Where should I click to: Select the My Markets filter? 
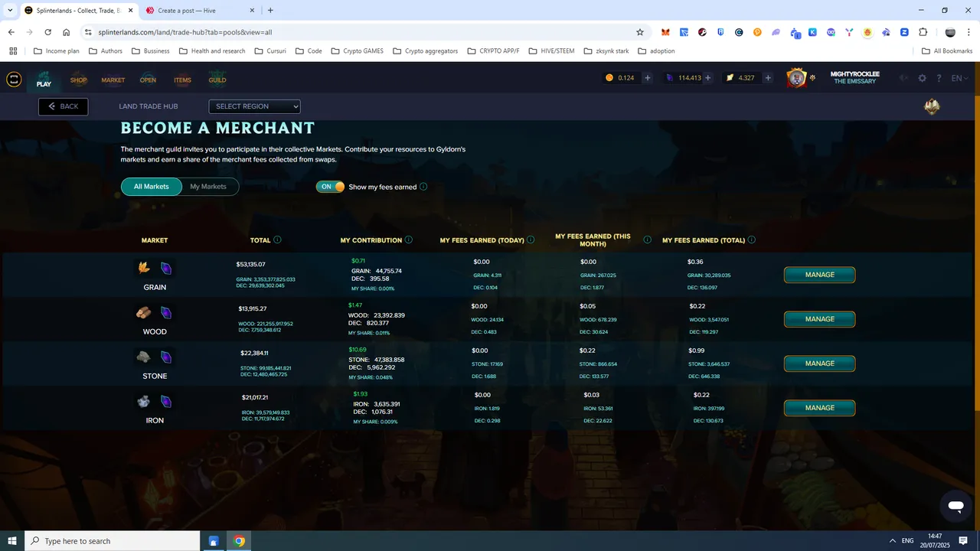tap(208, 187)
